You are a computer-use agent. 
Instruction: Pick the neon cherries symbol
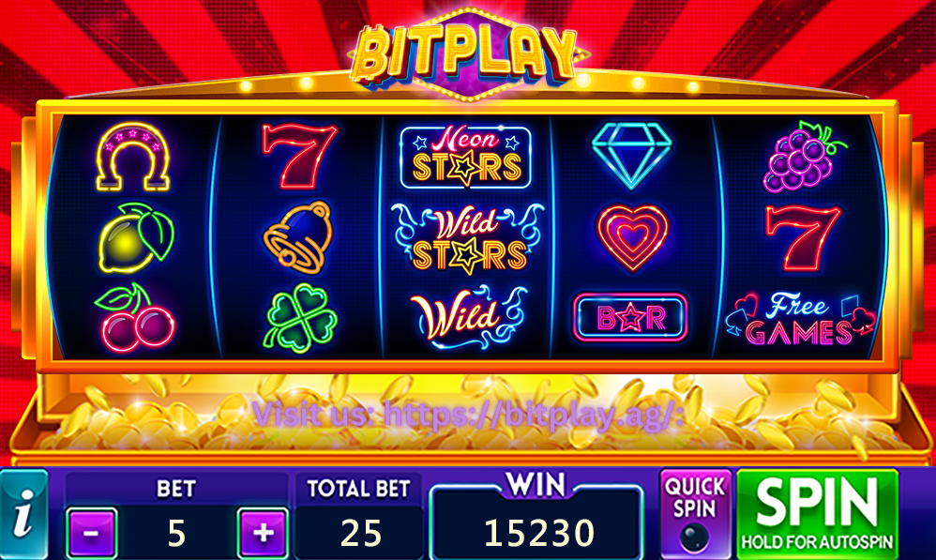coord(134,318)
